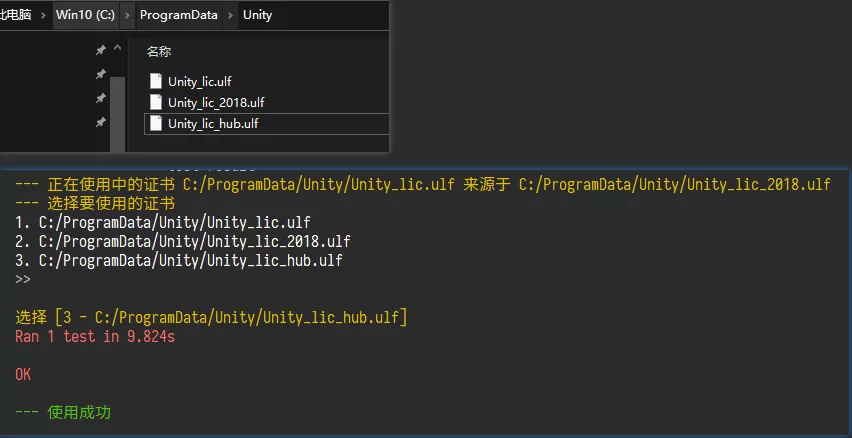Click the Unity breadcrumb segment

(257, 15)
